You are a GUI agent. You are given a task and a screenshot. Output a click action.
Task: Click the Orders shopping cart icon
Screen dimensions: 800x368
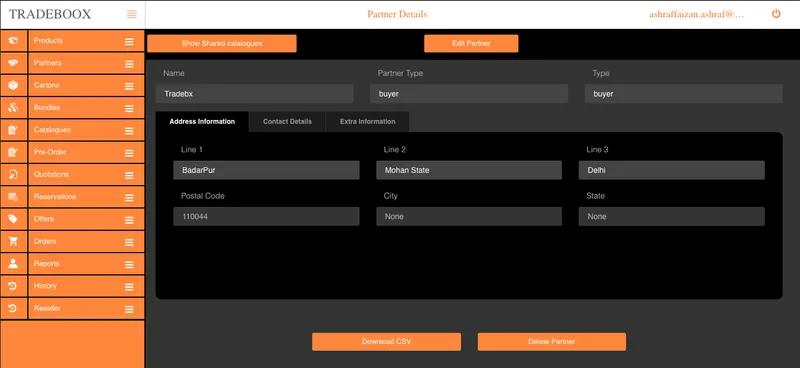coord(13,241)
